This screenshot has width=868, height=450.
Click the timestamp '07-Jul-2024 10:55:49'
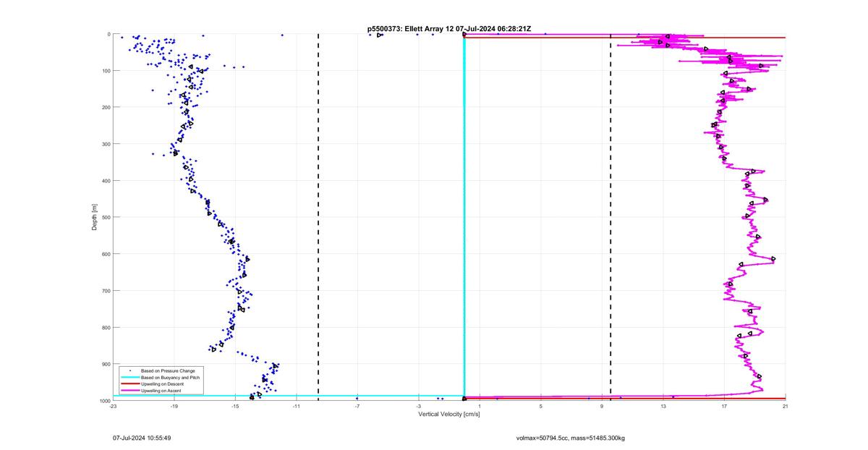pos(142,438)
